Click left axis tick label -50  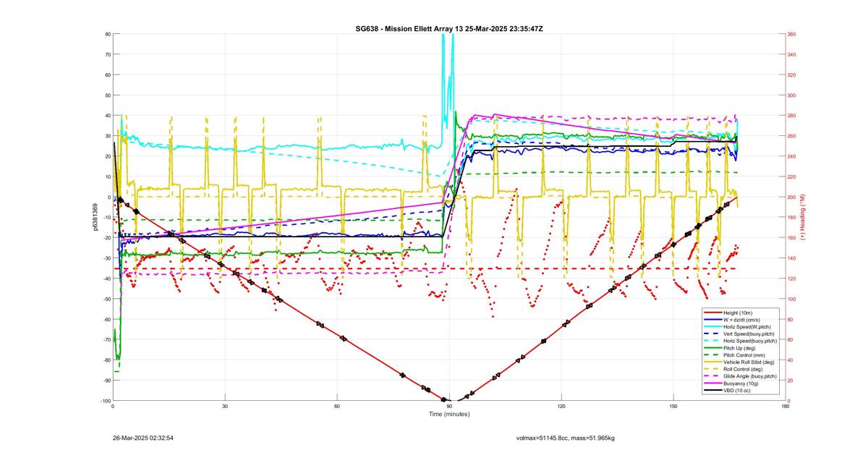point(106,299)
